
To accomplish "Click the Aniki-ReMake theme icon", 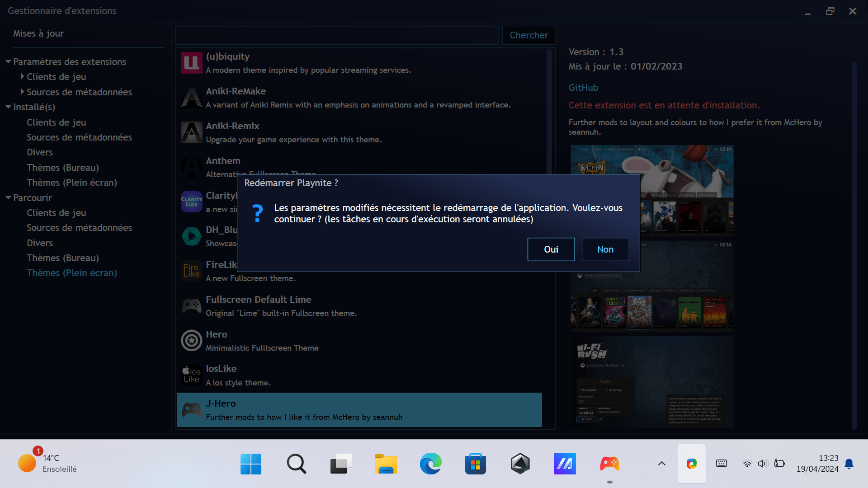I will [192, 98].
